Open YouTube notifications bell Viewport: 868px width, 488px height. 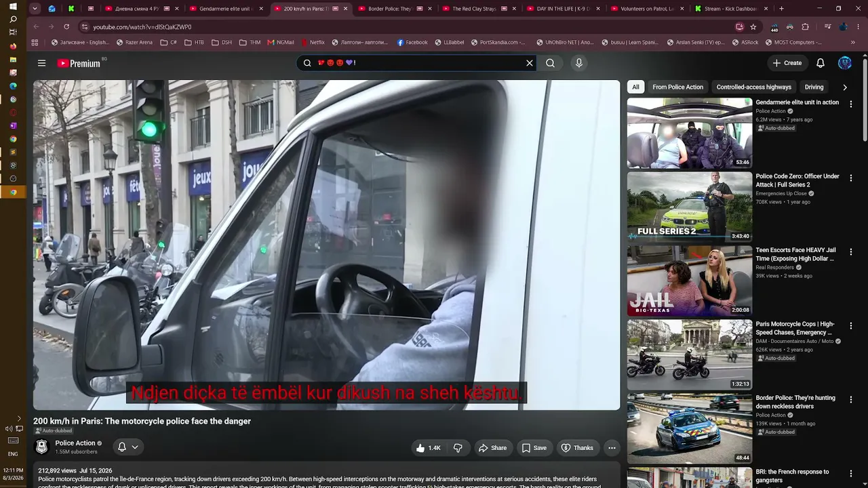[821, 63]
